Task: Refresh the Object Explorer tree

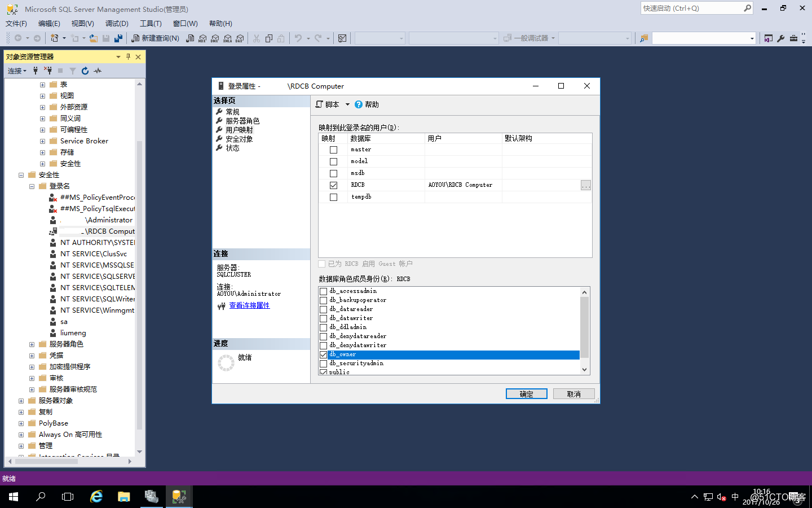Action: point(85,71)
